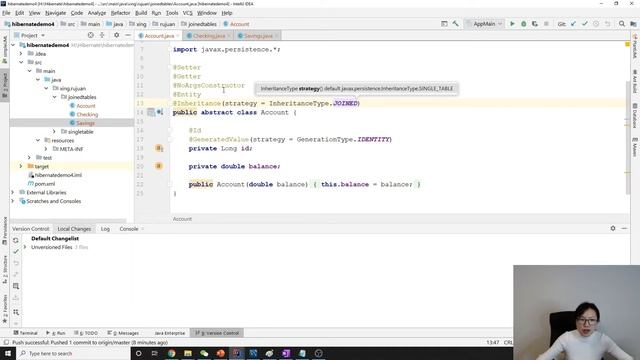Open the Messages tool window
The height and width of the screenshot is (360, 640).
point(124,333)
